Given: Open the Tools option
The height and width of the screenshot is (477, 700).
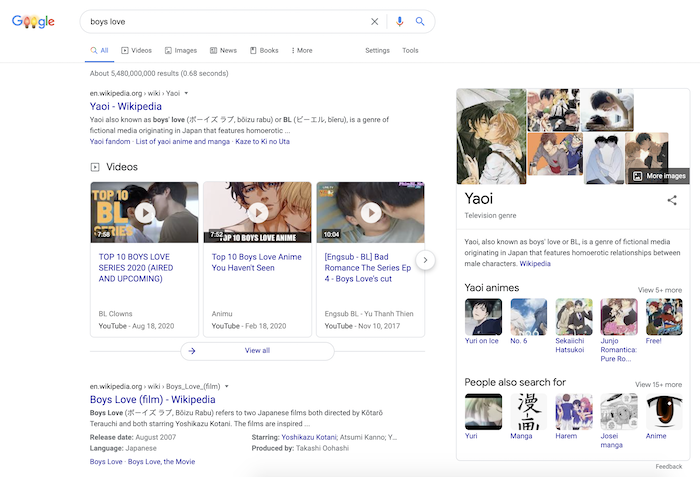Looking at the screenshot, I should (x=410, y=50).
